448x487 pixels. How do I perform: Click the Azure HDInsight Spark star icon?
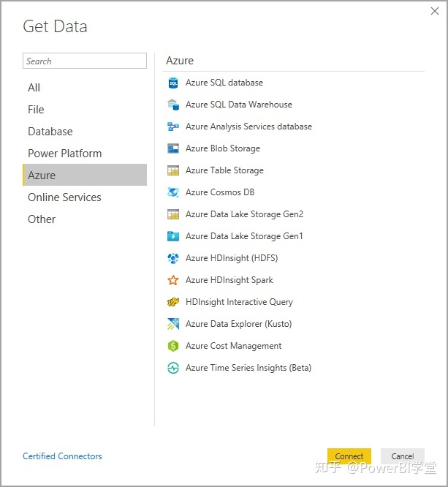173,280
